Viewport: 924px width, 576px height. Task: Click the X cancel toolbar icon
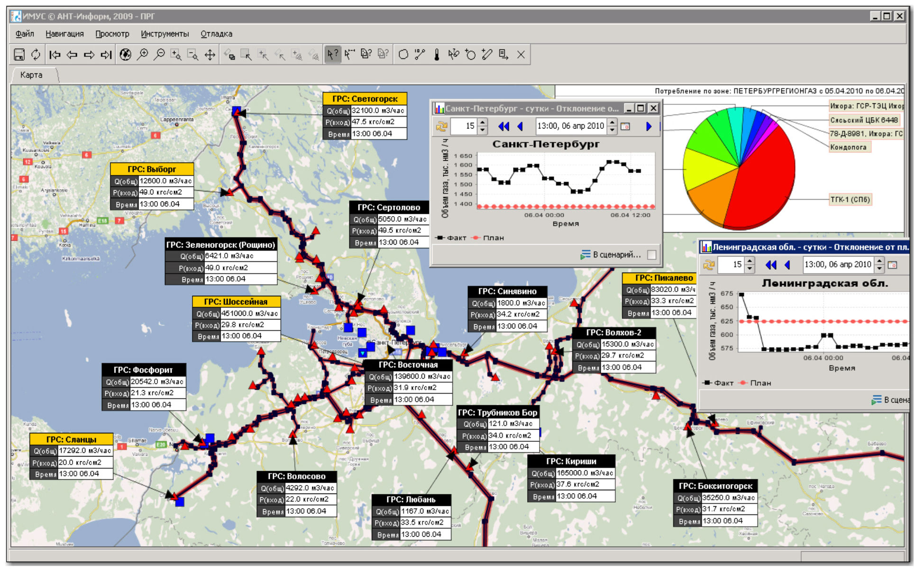521,55
